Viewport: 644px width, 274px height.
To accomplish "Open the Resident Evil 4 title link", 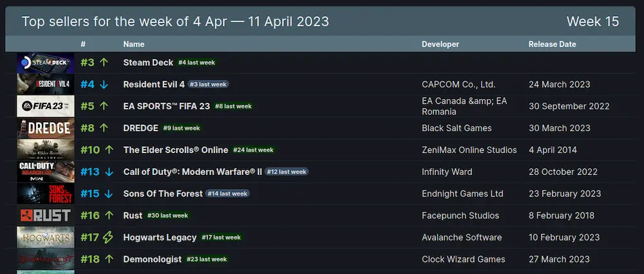I will (x=154, y=84).
